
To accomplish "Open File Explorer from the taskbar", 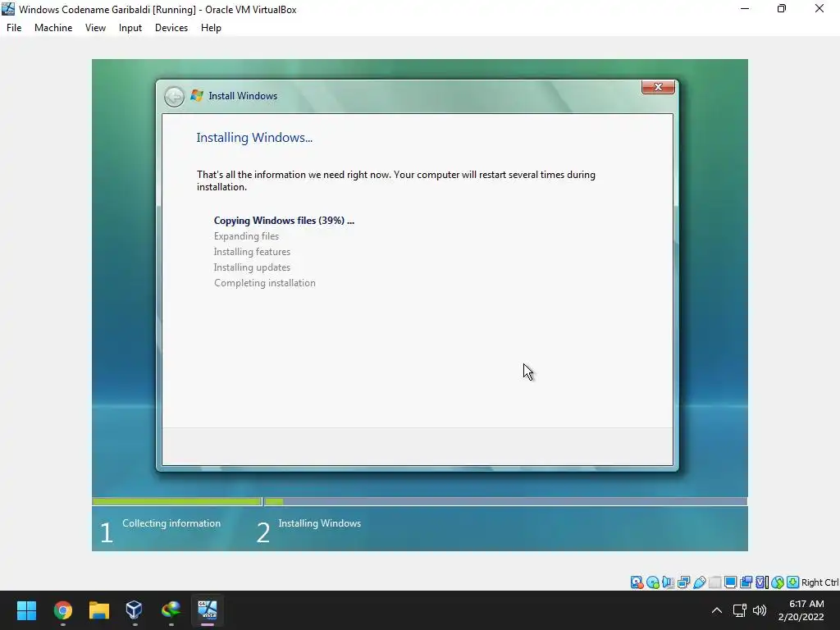I will (x=98, y=610).
